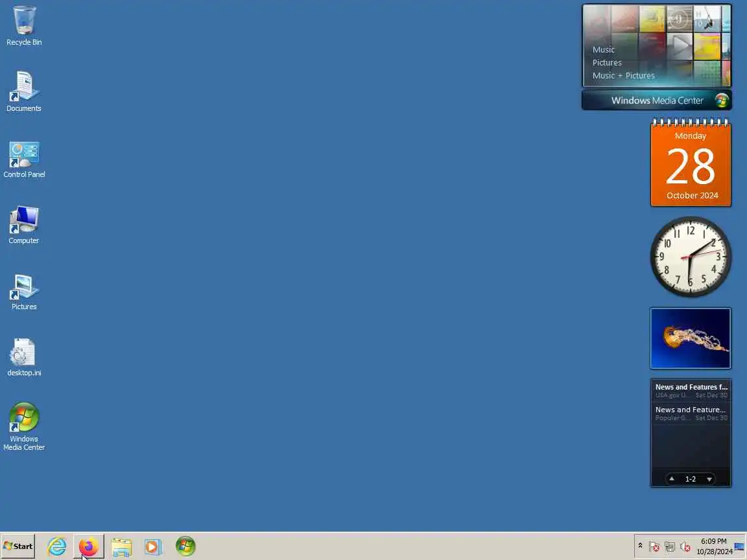This screenshot has width=747, height=560.
Task: Launch Firefox from the taskbar
Action: point(89,546)
